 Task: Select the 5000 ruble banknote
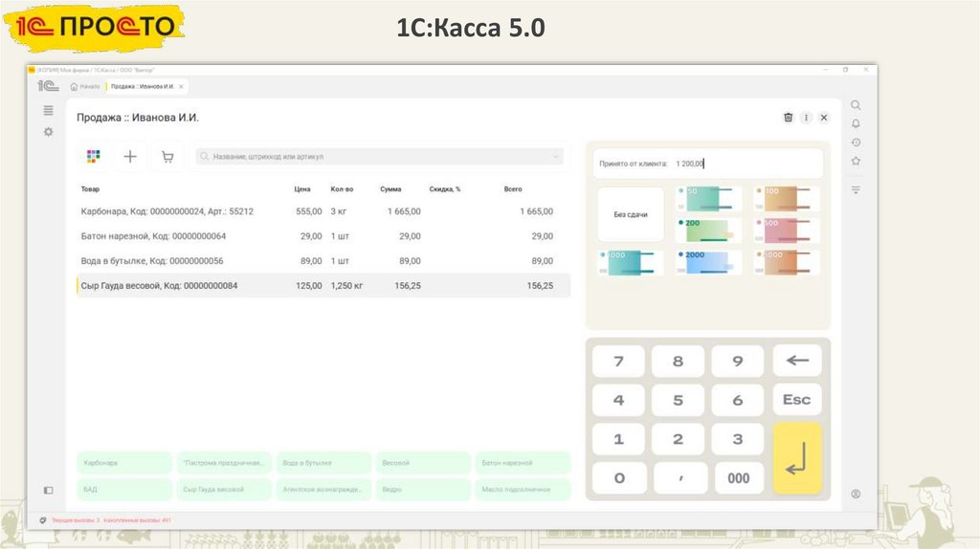[x=786, y=262]
